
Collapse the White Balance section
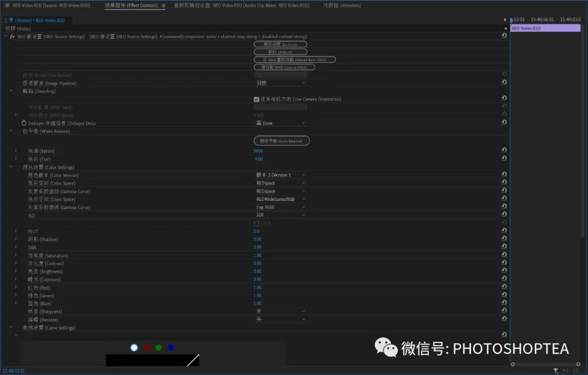pos(11,131)
